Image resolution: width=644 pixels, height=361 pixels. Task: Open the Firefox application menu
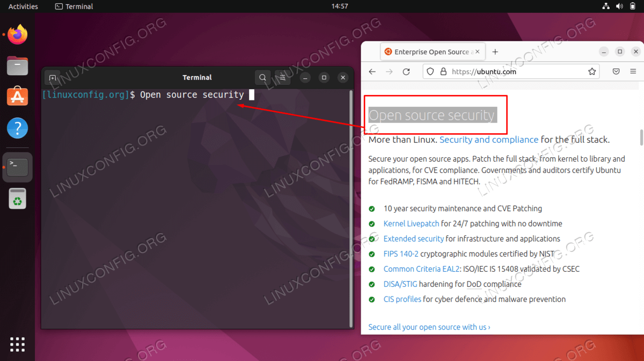(634, 71)
